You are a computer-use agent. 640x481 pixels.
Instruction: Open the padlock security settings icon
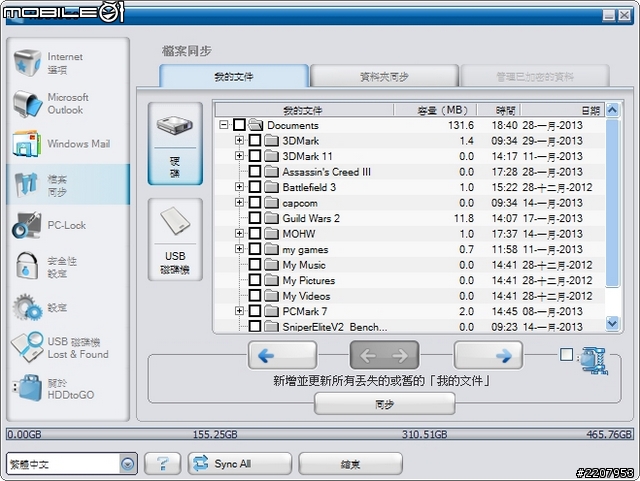click(27, 266)
